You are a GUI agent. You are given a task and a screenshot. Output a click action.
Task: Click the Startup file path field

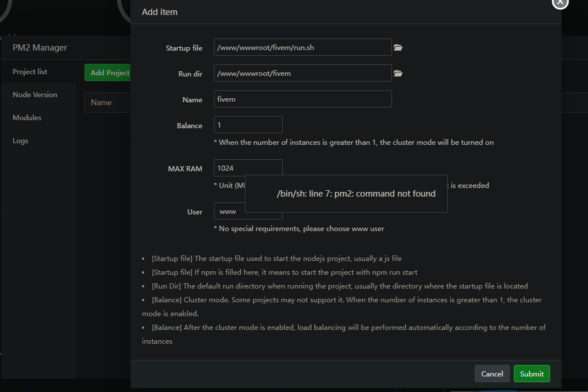pos(302,48)
